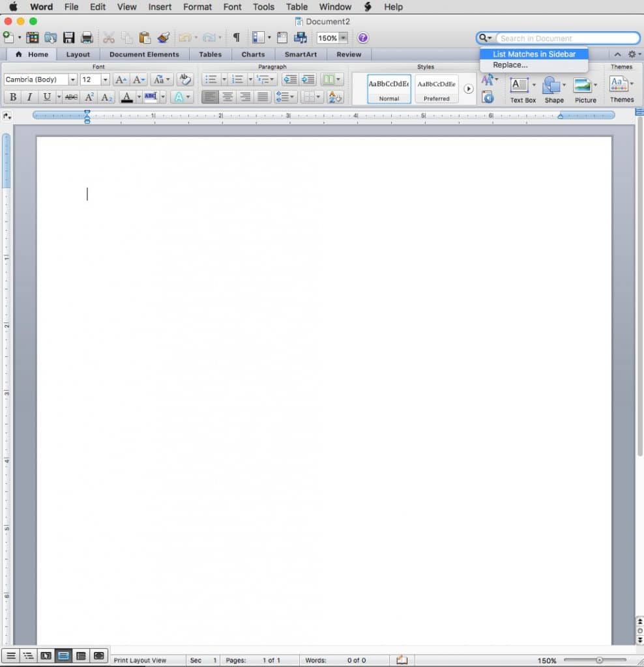The height and width of the screenshot is (667, 644).
Task: Show paragraph marks with pilcrow icon
Action: (x=236, y=38)
